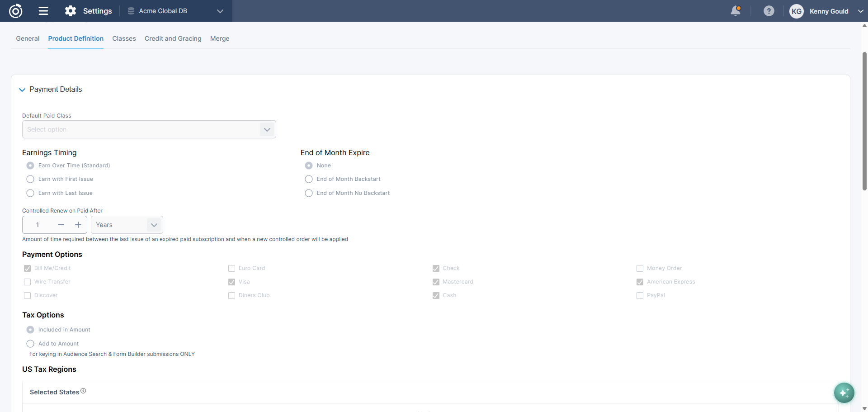Click the scrollbar down arrow
868x412 pixels.
(x=864, y=408)
